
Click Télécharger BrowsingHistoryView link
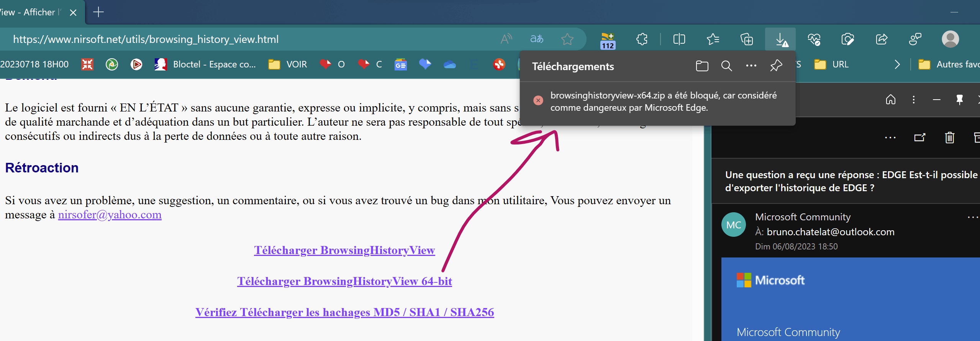(344, 250)
